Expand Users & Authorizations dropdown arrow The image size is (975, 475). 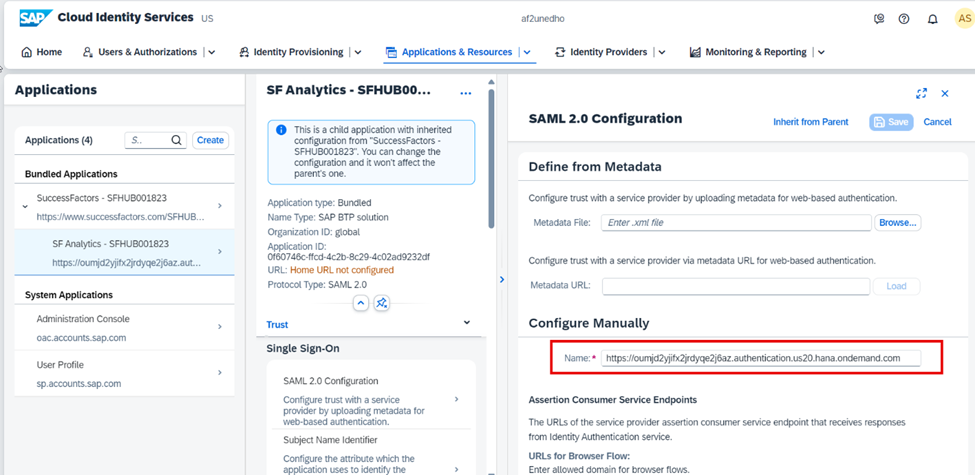211,53
